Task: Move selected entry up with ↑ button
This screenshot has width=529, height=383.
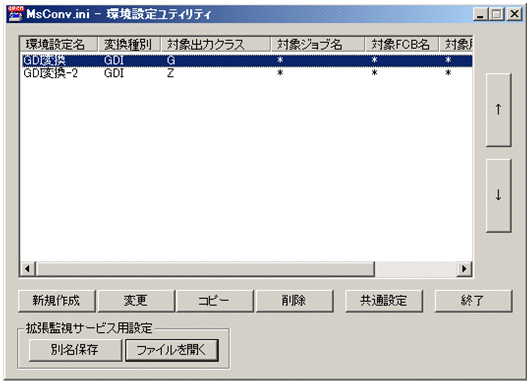Action: (498, 110)
